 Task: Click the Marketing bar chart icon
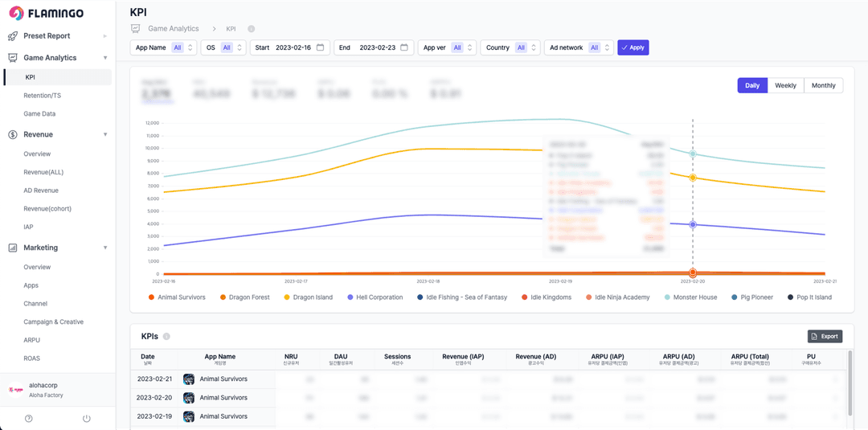pos(12,248)
